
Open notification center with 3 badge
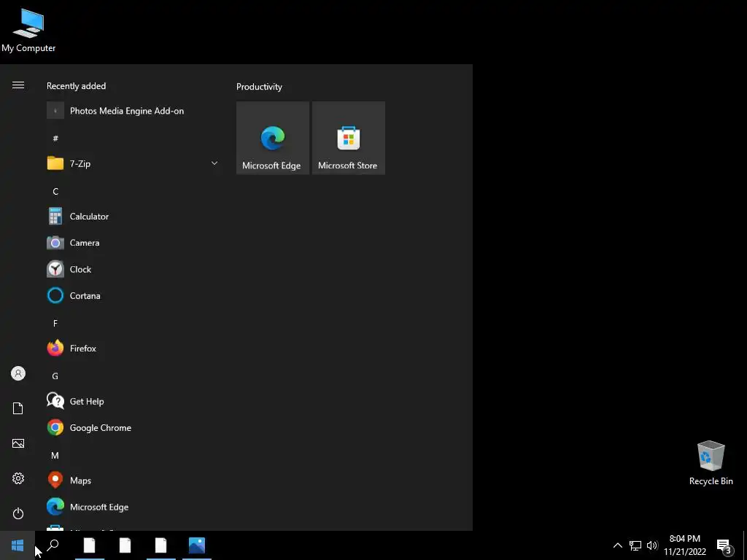[724, 545]
